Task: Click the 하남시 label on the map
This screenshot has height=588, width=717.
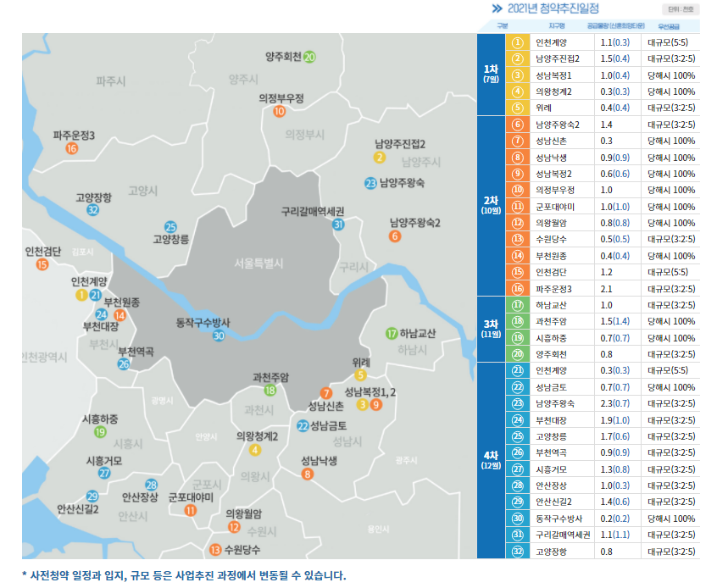Action: tap(412, 350)
